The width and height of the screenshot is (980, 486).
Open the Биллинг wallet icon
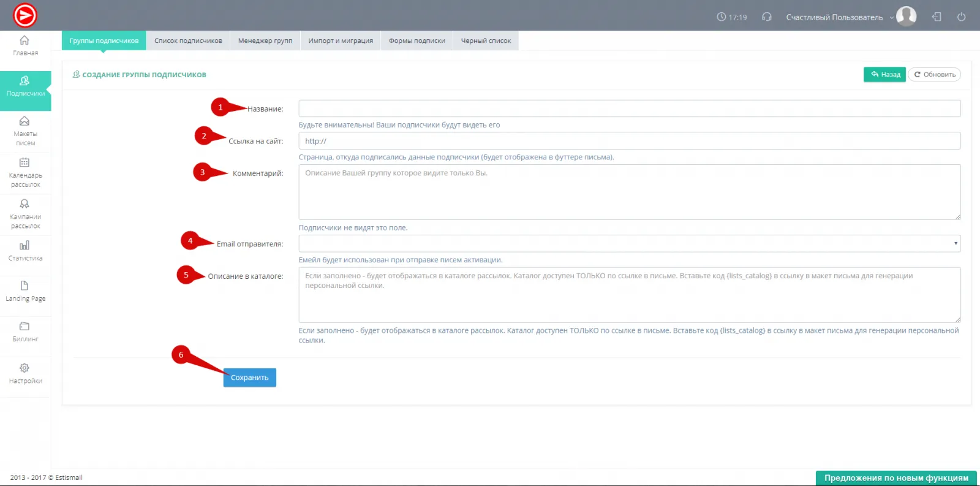pyautogui.click(x=24, y=326)
